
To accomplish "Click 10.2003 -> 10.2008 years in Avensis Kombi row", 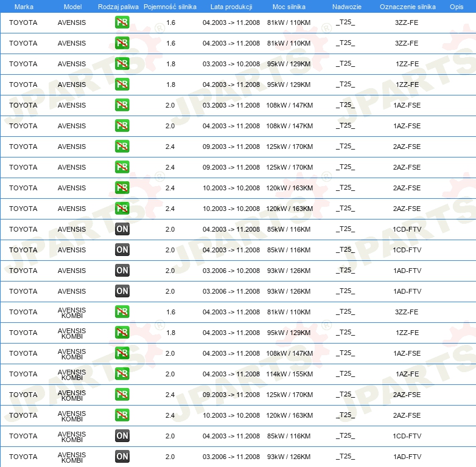I will pos(231,415).
